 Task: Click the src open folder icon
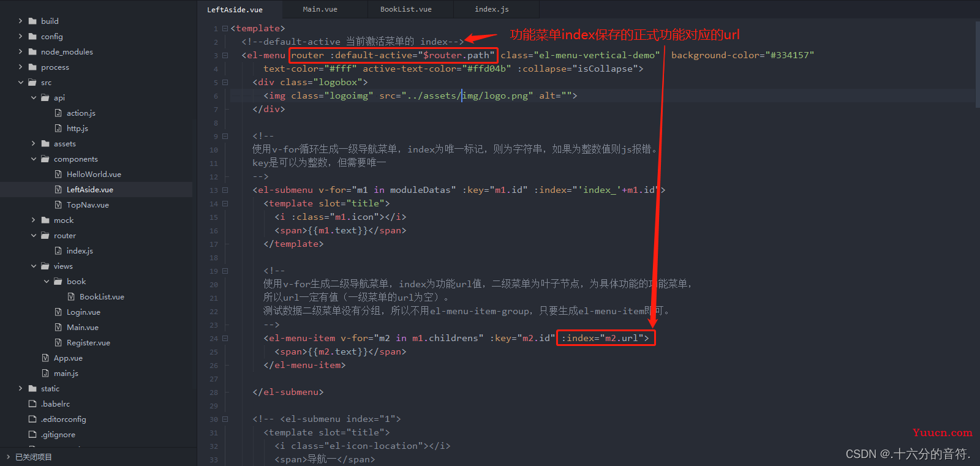pos(32,82)
